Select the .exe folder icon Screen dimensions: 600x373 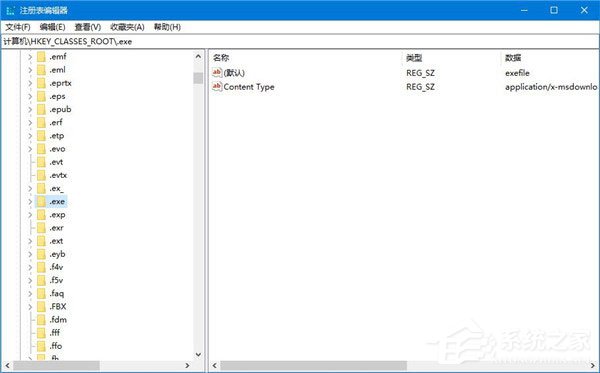pos(41,202)
